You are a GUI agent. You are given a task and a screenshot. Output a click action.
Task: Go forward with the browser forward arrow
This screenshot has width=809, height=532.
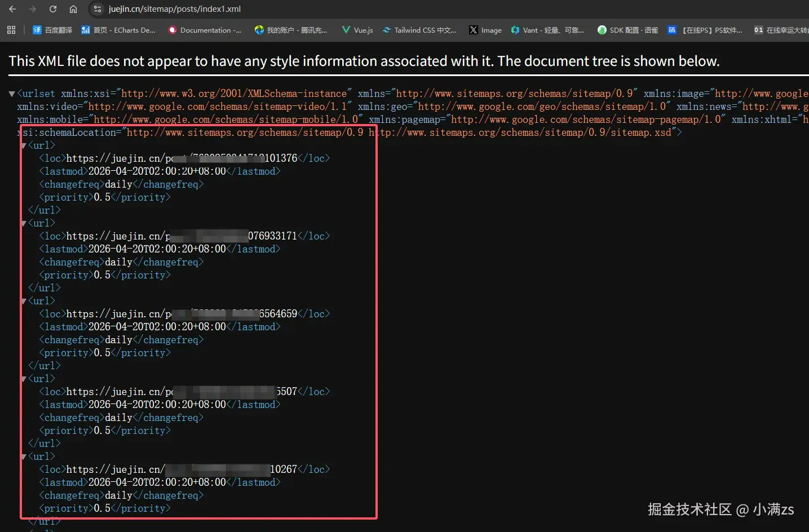point(32,9)
